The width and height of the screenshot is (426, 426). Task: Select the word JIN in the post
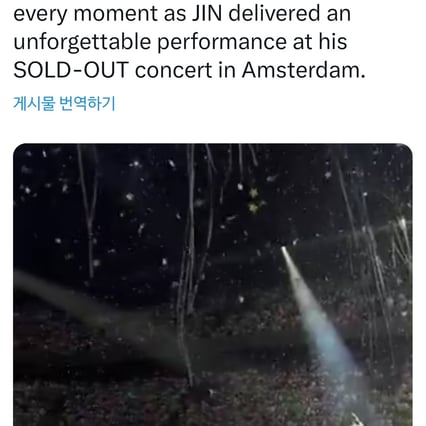(207, 14)
